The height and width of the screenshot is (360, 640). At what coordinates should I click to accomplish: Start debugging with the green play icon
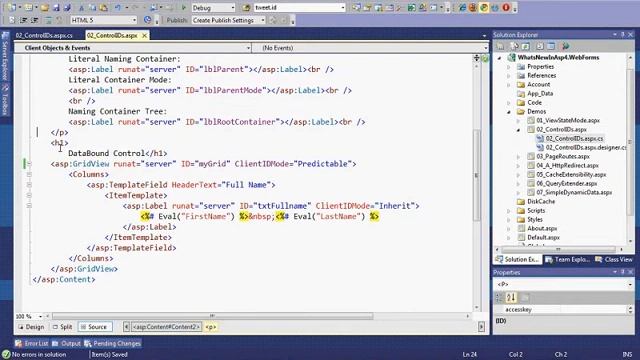coord(184,7)
